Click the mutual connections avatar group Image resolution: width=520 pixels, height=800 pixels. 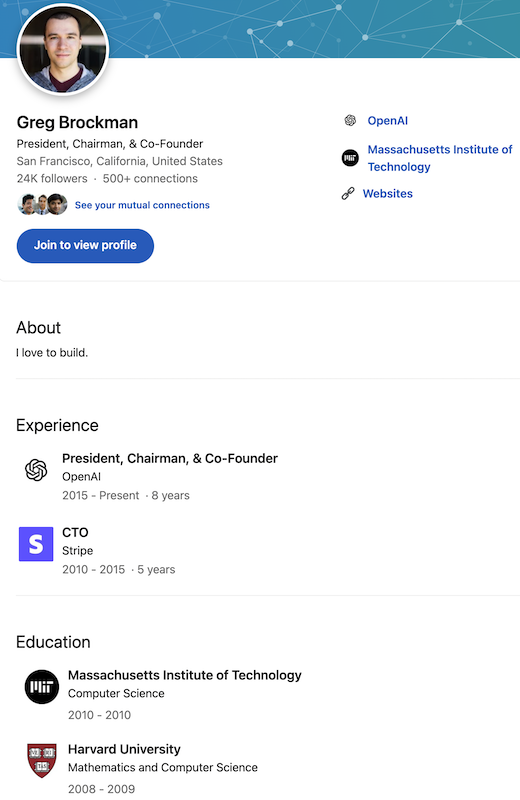[x=42, y=205]
